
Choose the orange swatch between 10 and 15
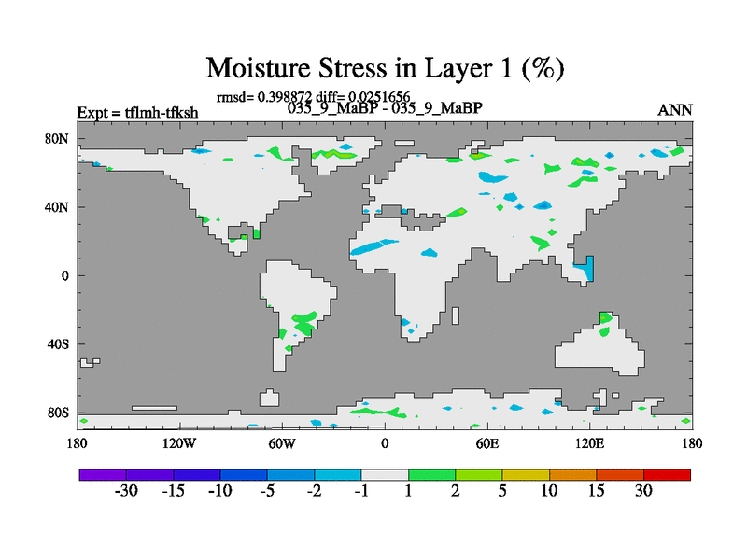click(572, 474)
